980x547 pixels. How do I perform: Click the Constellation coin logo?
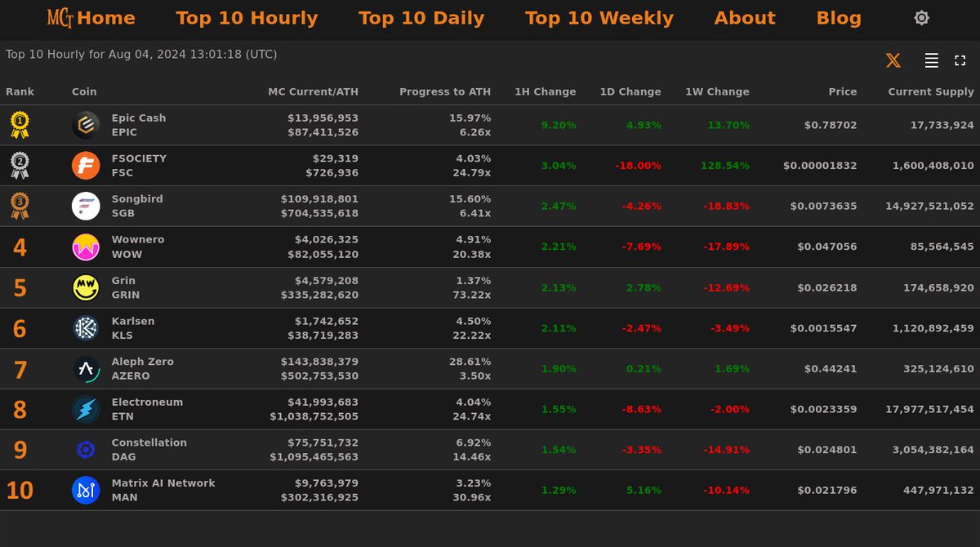[86, 450]
